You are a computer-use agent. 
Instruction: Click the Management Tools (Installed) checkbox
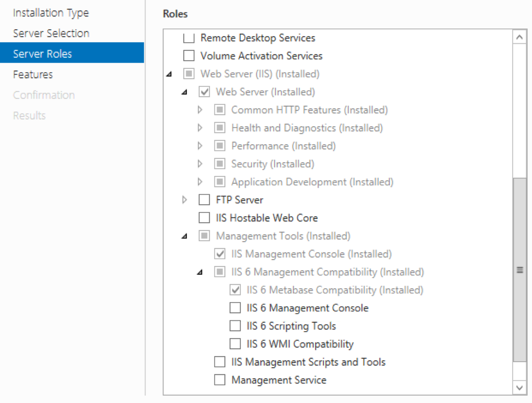coord(204,236)
